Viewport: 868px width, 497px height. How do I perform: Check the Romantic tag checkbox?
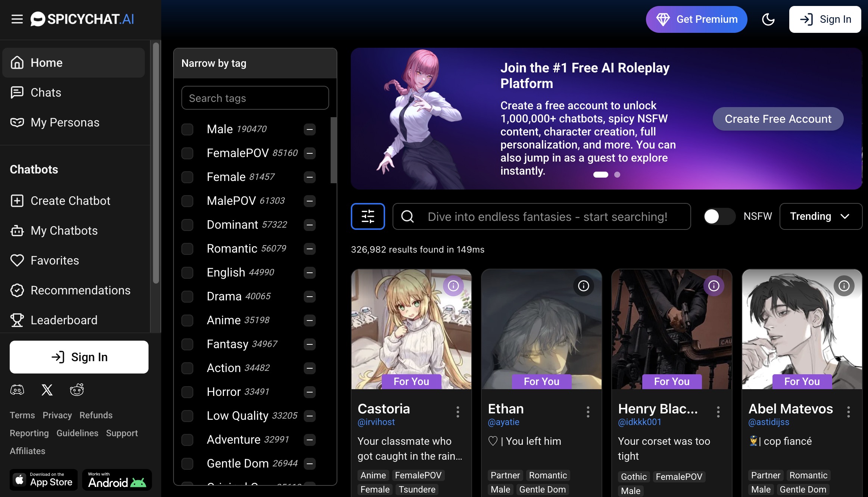[187, 248]
